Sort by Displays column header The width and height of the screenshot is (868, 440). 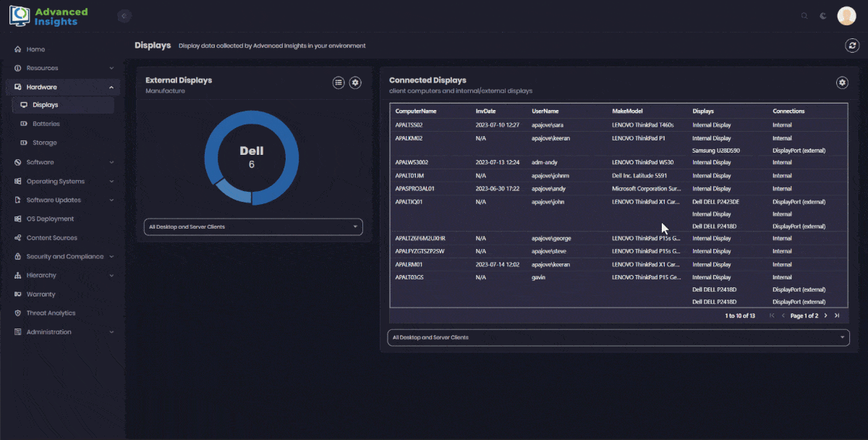pyautogui.click(x=703, y=111)
